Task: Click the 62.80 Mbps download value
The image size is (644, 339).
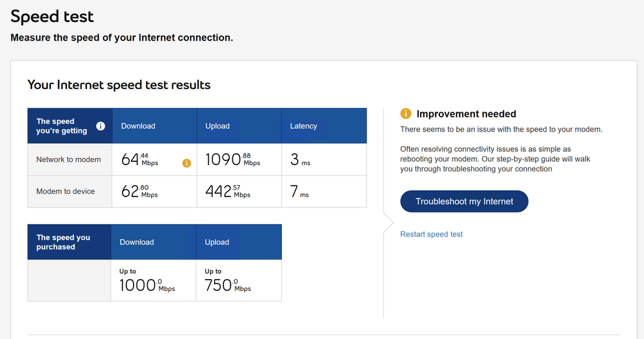Action: coord(139,191)
